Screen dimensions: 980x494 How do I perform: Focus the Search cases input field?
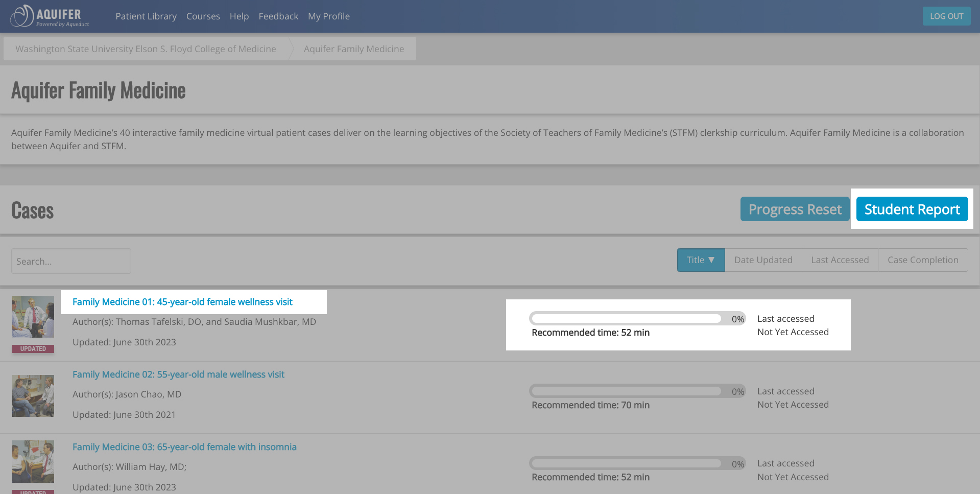[71, 261]
